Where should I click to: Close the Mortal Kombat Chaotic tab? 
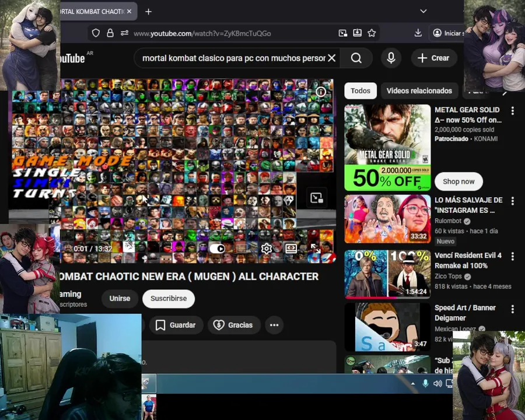pos(129,12)
